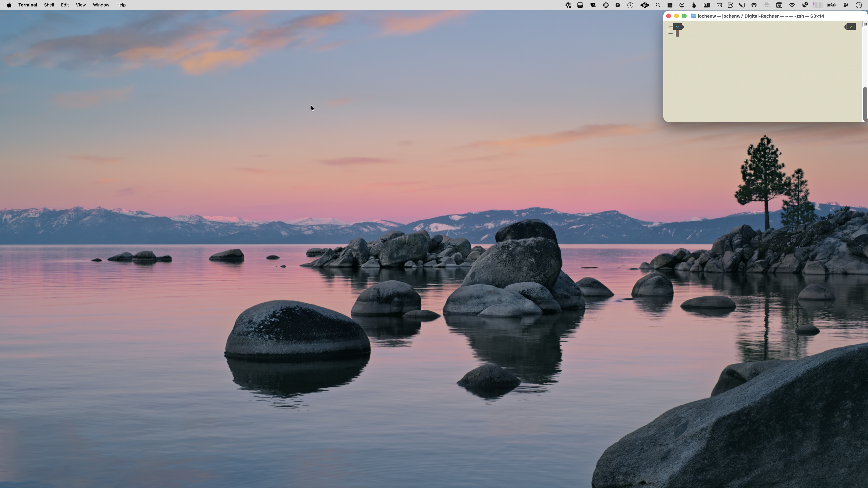Open the Time Machine clock icon
868x488 pixels.
630,5
